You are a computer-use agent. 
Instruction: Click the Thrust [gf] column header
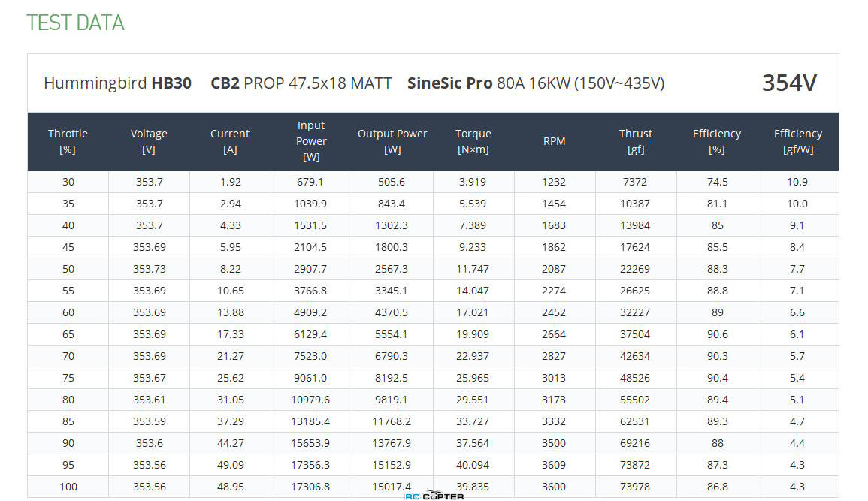click(636, 141)
